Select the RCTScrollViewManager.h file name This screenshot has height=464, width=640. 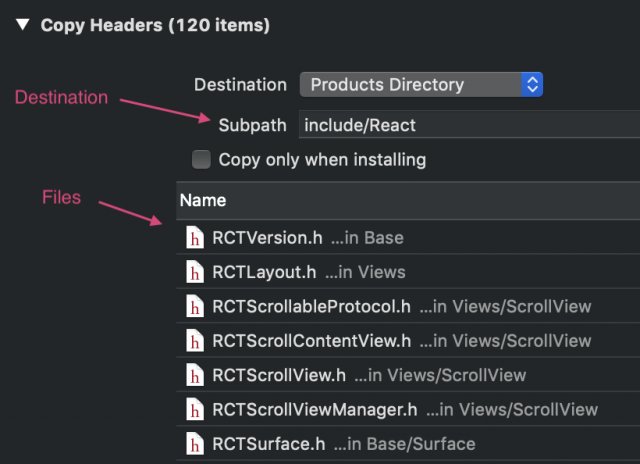tap(315, 409)
